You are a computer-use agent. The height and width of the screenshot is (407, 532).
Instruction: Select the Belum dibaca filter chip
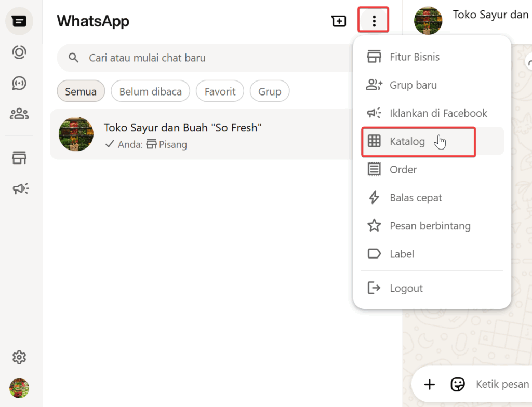[x=150, y=92]
